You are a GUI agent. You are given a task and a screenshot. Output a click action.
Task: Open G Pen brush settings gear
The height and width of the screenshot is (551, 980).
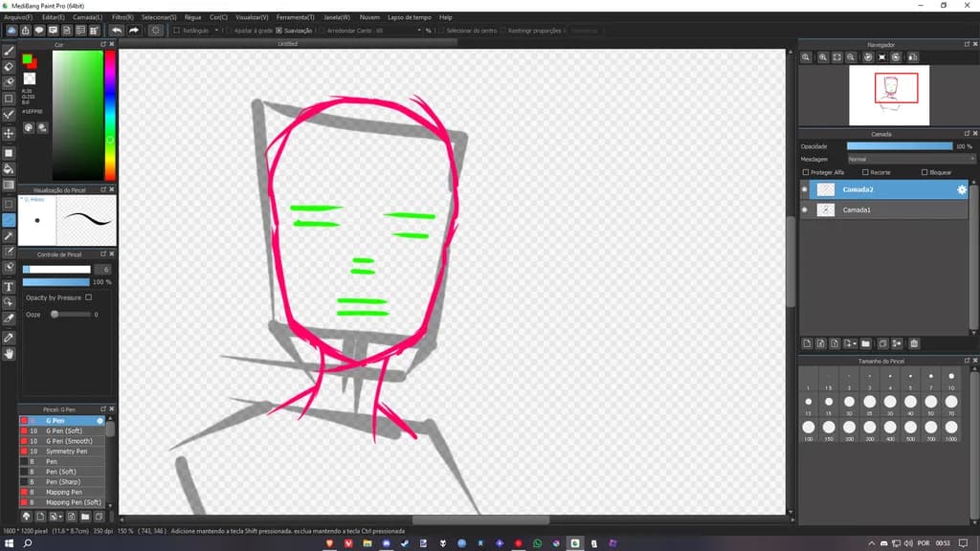[x=100, y=421]
